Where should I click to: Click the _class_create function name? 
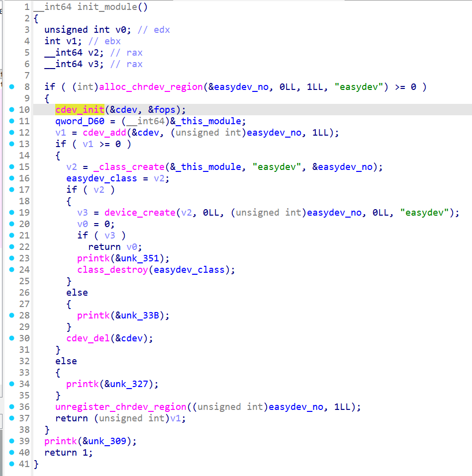point(129,167)
